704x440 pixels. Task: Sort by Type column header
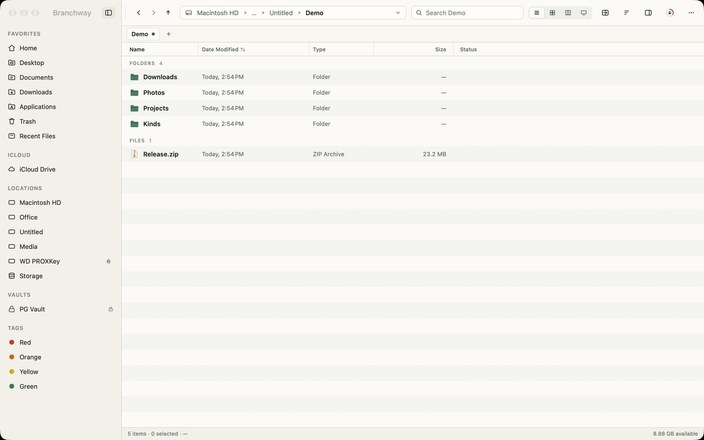pyautogui.click(x=319, y=49)
